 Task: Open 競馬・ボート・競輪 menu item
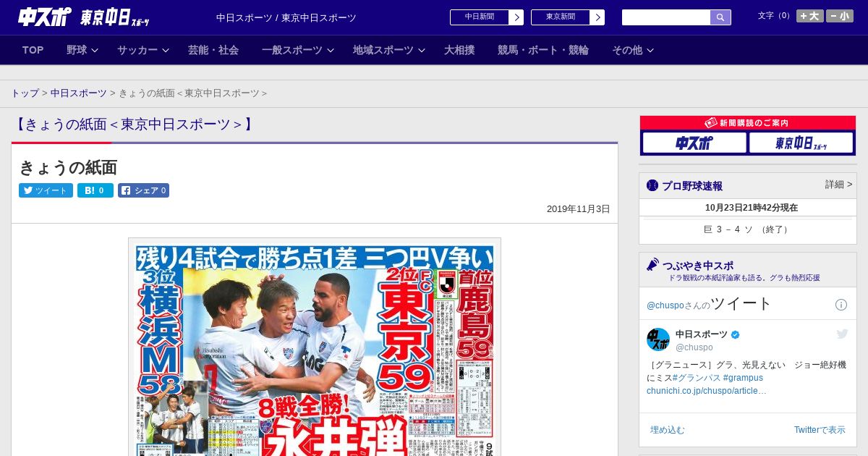pyautogui.click(x=543, y=50)
